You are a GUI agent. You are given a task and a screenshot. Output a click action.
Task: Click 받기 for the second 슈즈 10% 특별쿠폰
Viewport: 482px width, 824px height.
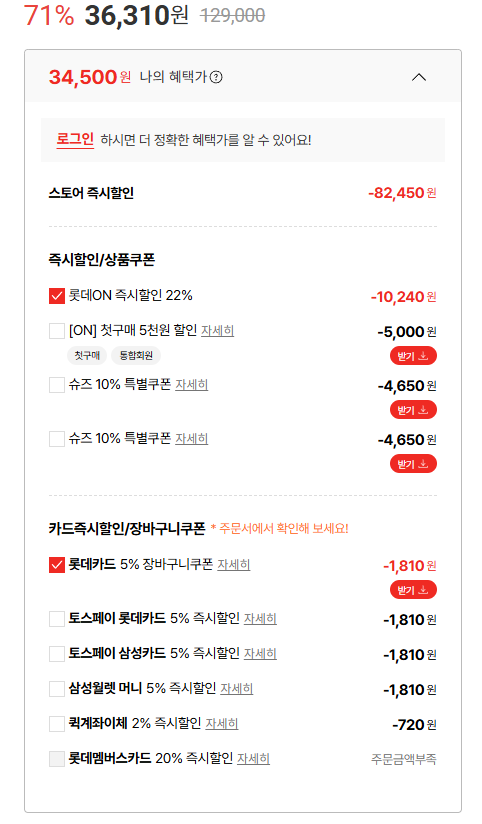point(413,464)
